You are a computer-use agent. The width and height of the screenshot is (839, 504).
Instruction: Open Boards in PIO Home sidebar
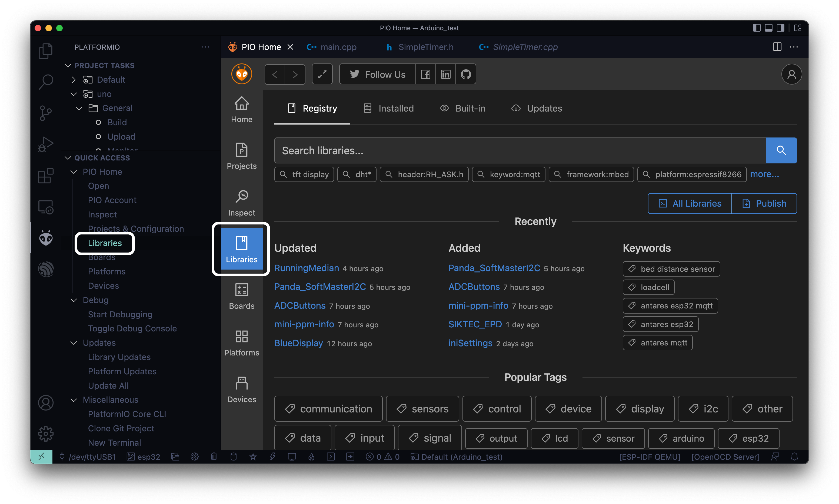pyautogui.click(x=242, y=297)
